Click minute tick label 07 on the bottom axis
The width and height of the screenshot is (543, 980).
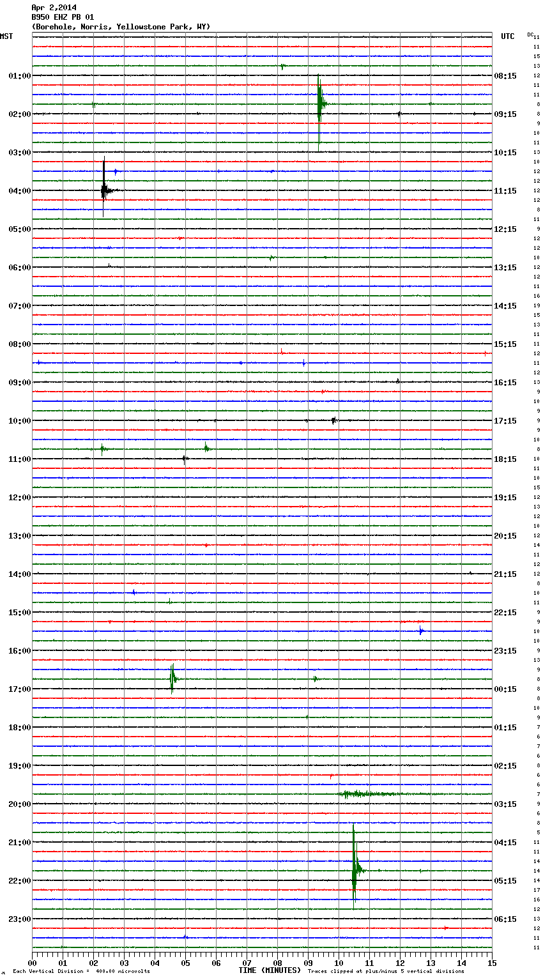pyautogui.click(x=247, y=963)
